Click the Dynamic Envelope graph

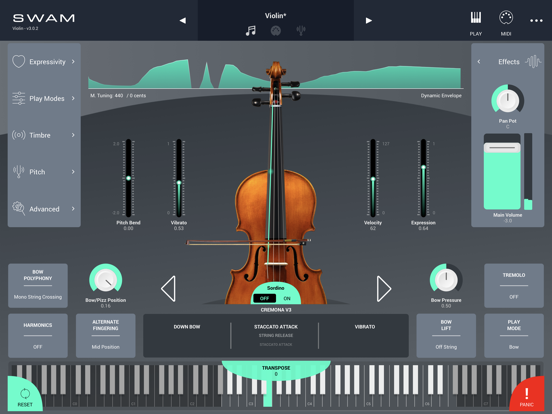275,74
